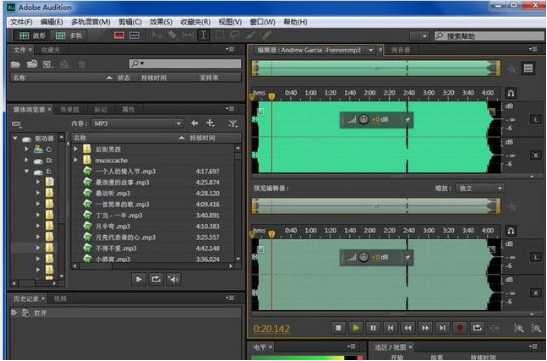Click the Pause button in the transport
This screenshot has width=547, height=361.
373,328
